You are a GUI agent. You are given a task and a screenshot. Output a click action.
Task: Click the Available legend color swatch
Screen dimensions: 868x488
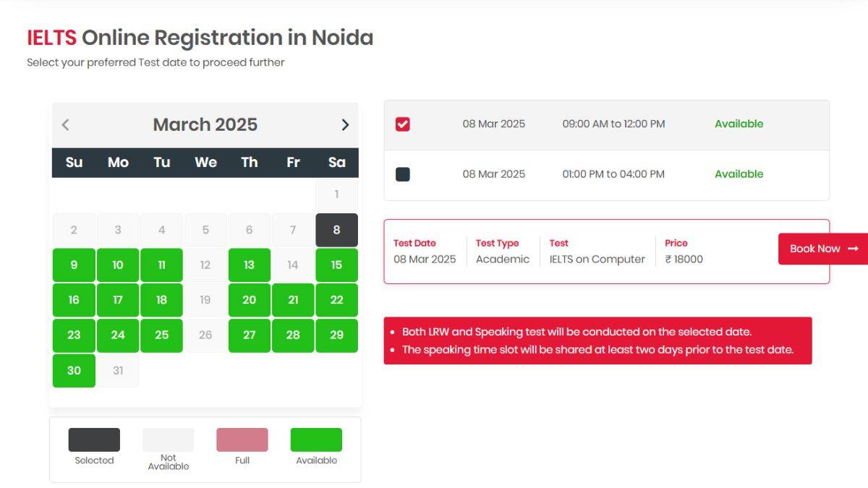(316, 439)
